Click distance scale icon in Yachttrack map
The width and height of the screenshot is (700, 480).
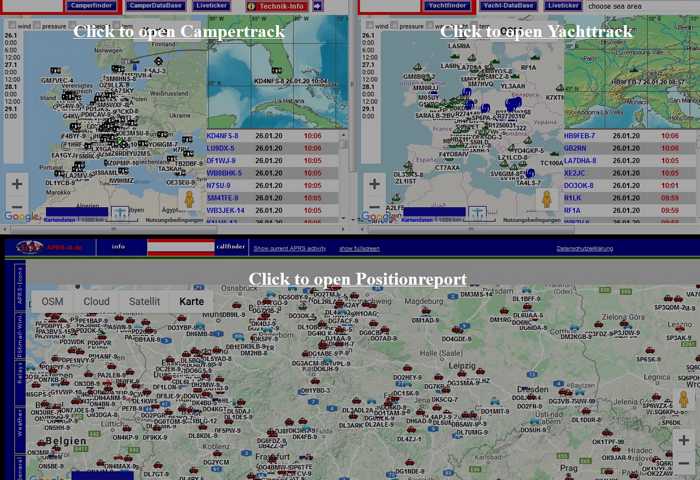click(477, 213)
